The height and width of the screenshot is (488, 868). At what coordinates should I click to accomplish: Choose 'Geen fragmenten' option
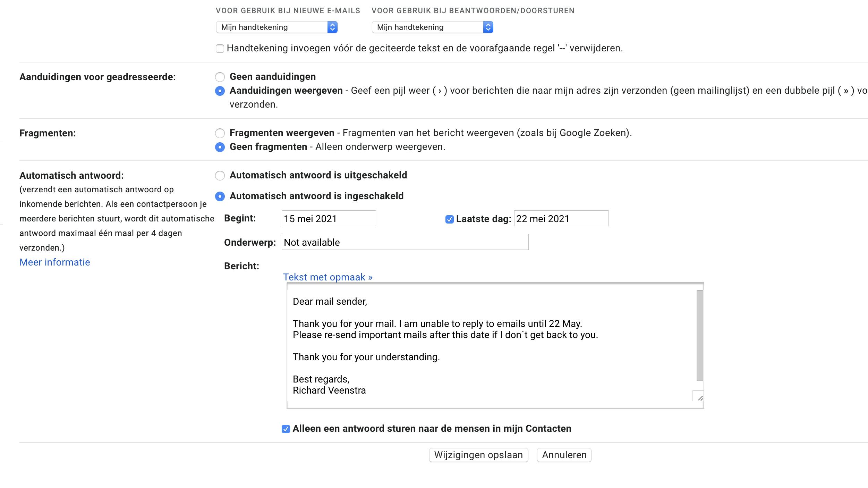220,147
